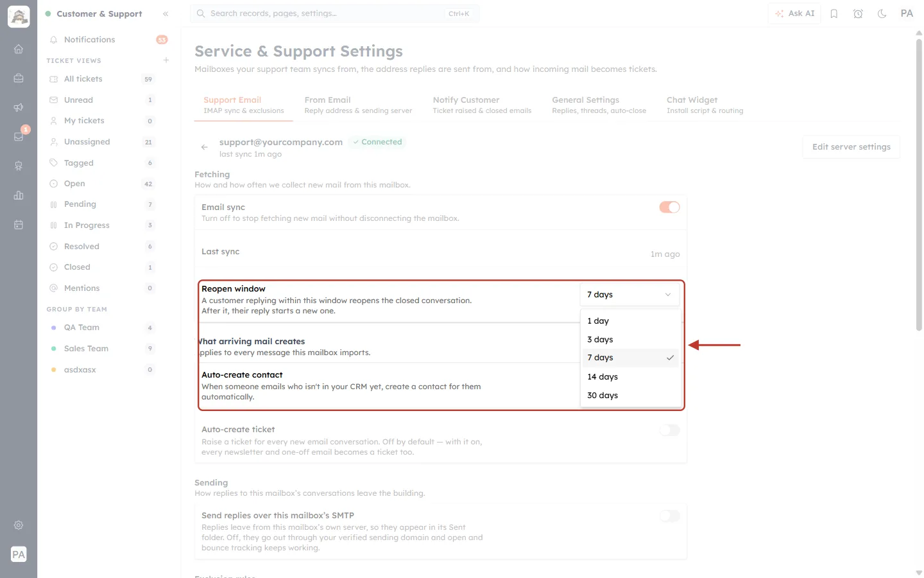Open the All tickets view
This screenshot has width=924, height=578.
coord(103,79)
